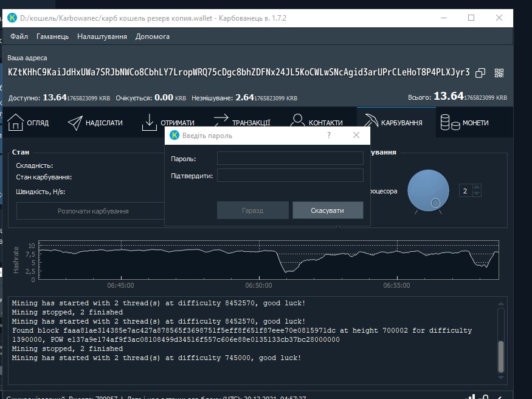Click the dialog help question mark

pyautogui.click(x=329, y=136)
